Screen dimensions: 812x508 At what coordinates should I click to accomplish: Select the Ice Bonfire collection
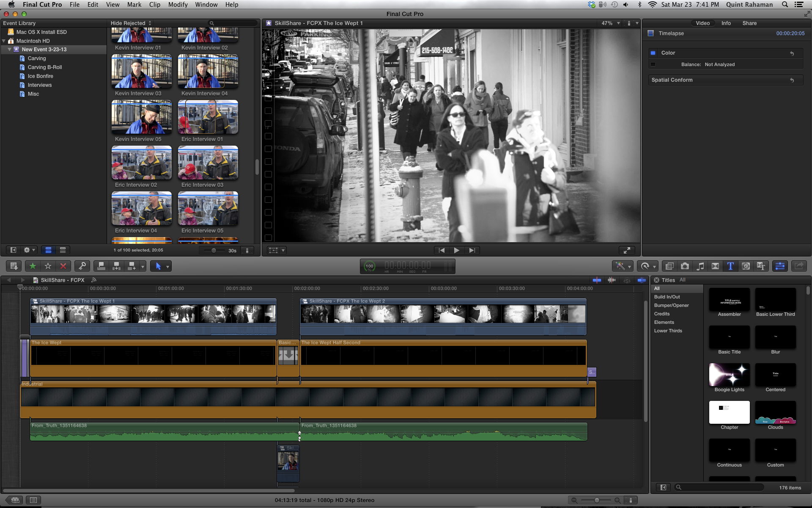(41, 76)
